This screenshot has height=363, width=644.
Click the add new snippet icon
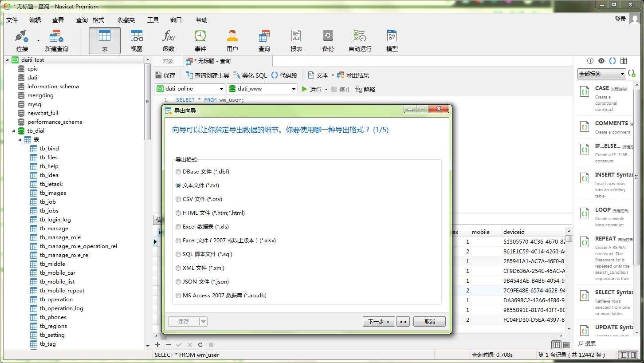point(632,74)
